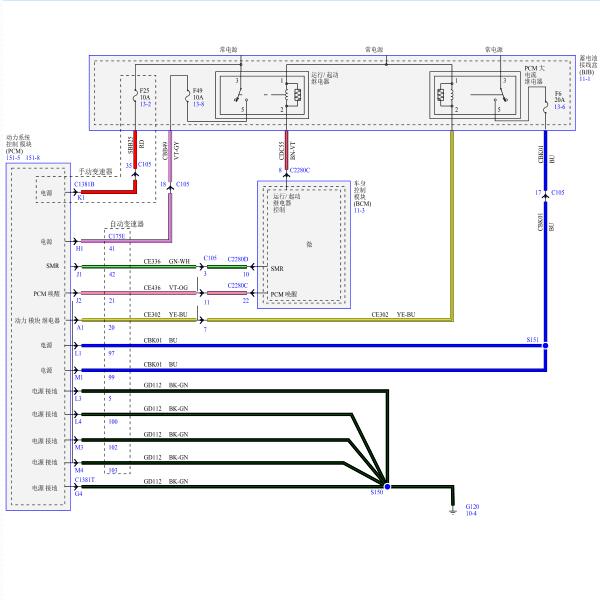This screenshot has height=600, width=600.
Task: Click the F6 20A fuse label
Action: [x=559, y=96]
